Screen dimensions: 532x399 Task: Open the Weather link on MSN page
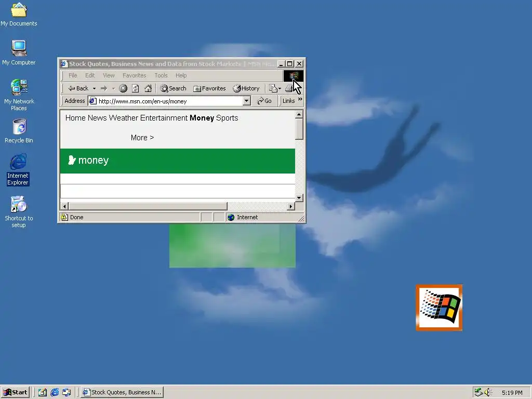click(x=124, y=118)
